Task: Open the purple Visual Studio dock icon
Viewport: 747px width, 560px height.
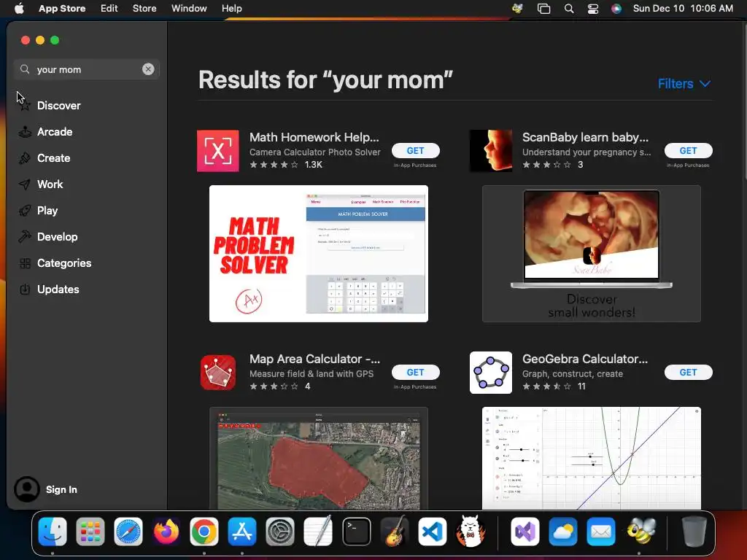Action: click(x=525, y=532)
